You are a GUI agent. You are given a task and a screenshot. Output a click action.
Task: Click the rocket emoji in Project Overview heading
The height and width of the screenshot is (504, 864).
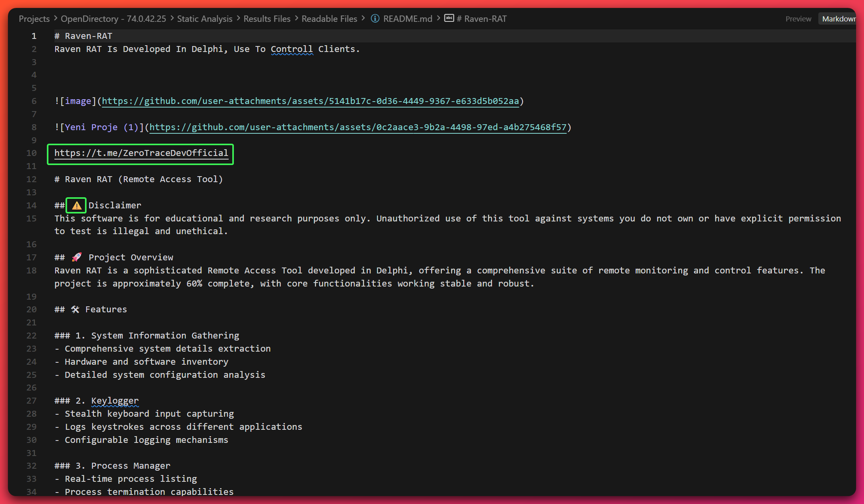[x=77, y=257]
